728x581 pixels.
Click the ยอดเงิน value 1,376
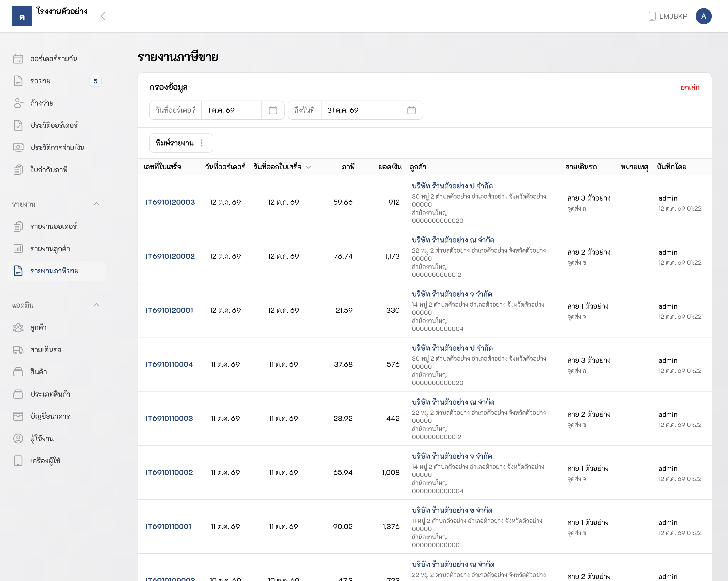(391, 526)
